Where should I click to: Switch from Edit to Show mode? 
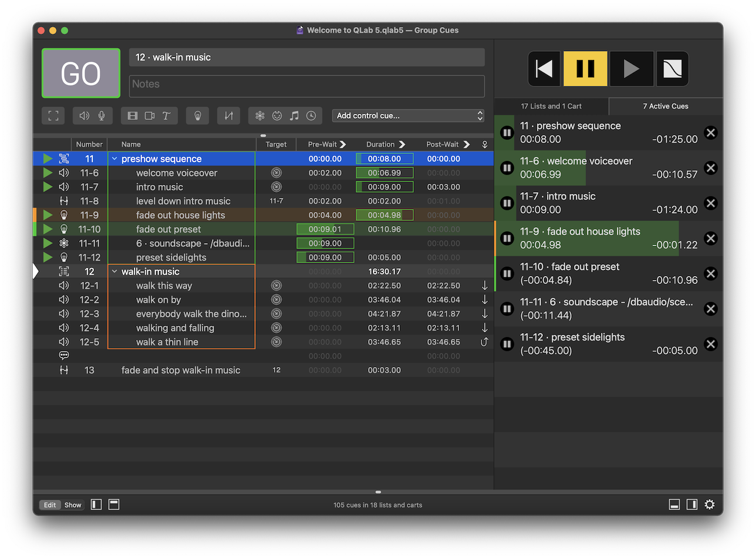point(72,504)
